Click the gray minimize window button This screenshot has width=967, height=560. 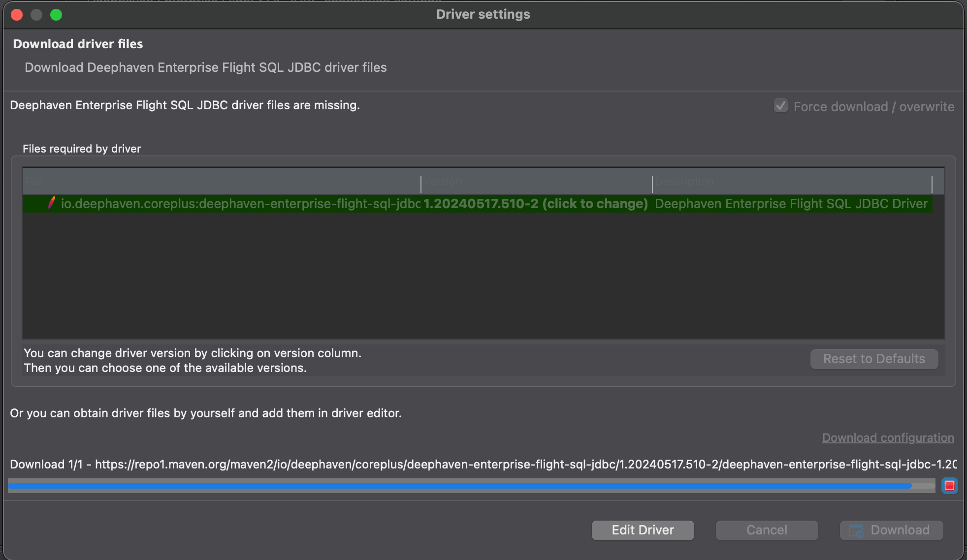click(36, 15)
